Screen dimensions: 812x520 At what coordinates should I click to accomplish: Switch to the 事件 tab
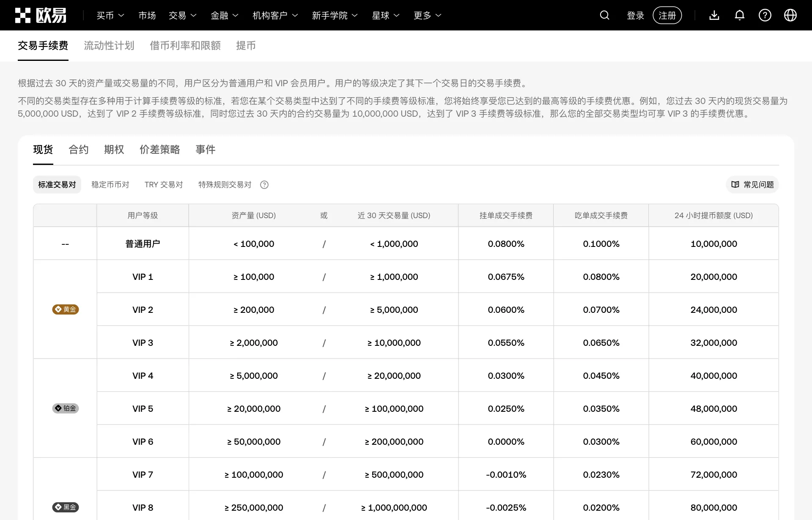coord(206,150)
